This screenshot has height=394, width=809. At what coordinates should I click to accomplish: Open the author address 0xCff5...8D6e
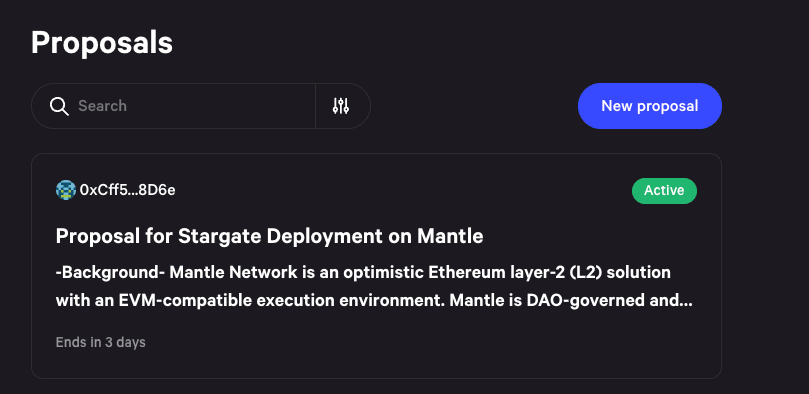[x=127, y=190]
